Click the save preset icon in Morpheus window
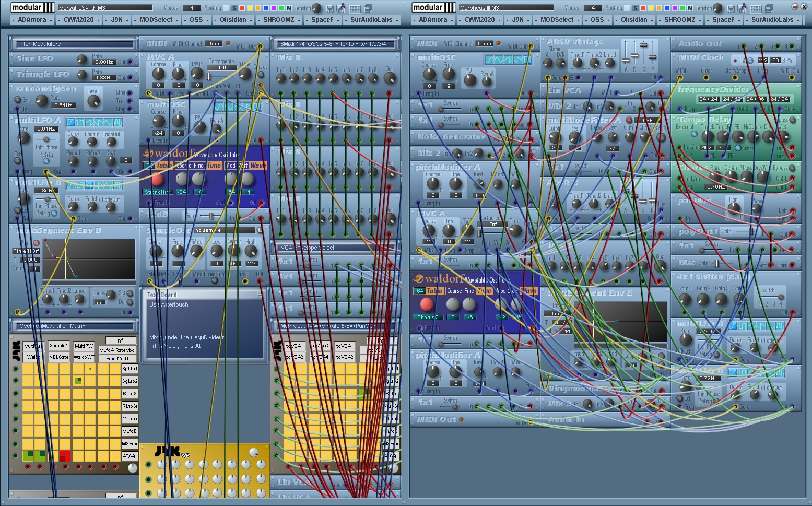 731,8
